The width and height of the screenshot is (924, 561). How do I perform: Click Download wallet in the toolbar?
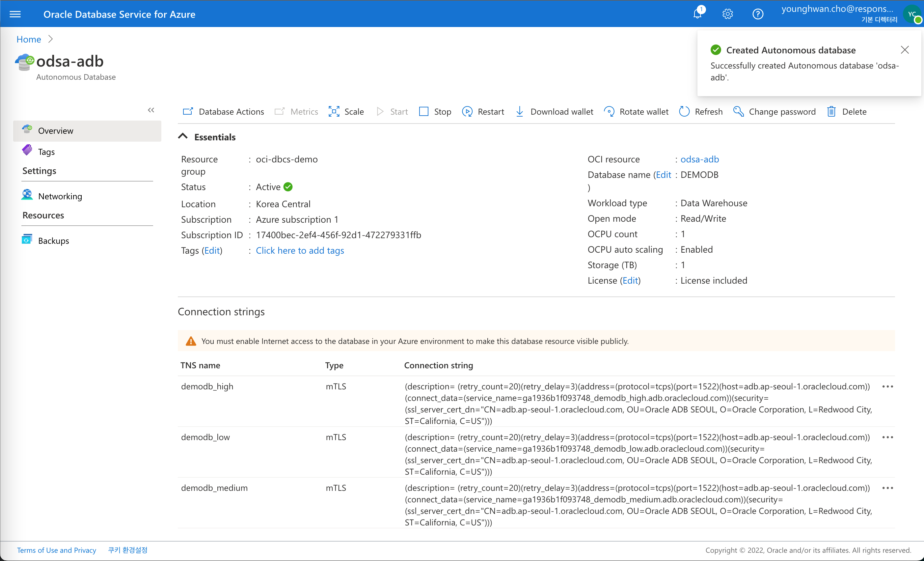[554, 111]
